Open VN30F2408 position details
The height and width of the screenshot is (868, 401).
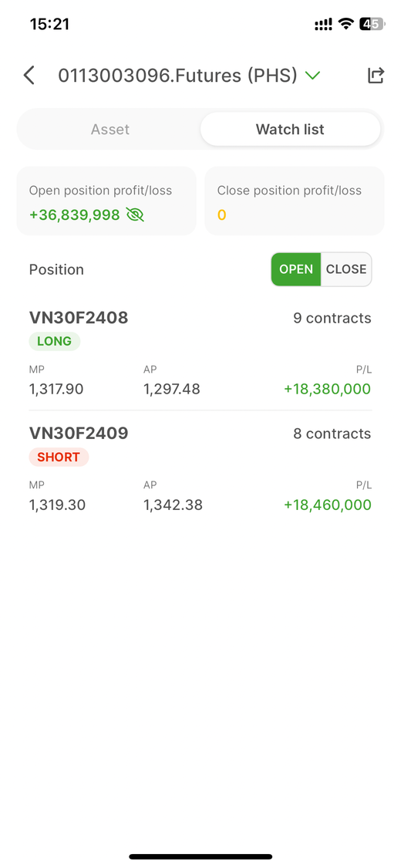point(200,353)
